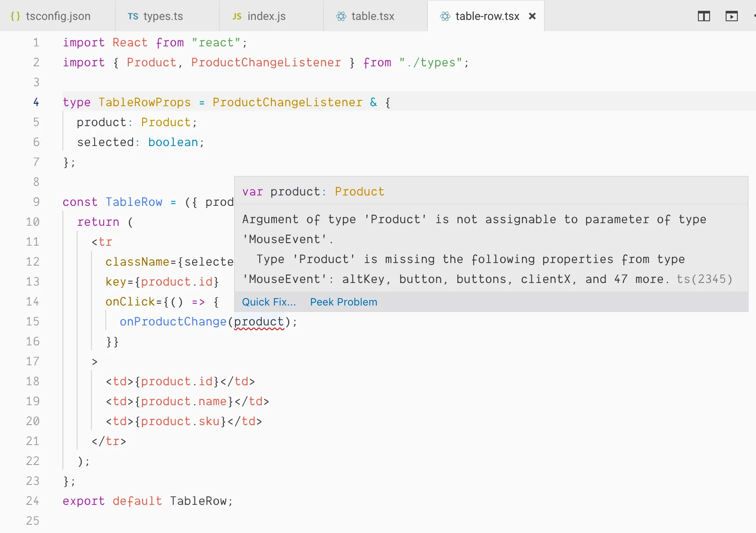Open Quick Fix for the error
This screenshot has width=756, height=533.
269,302
